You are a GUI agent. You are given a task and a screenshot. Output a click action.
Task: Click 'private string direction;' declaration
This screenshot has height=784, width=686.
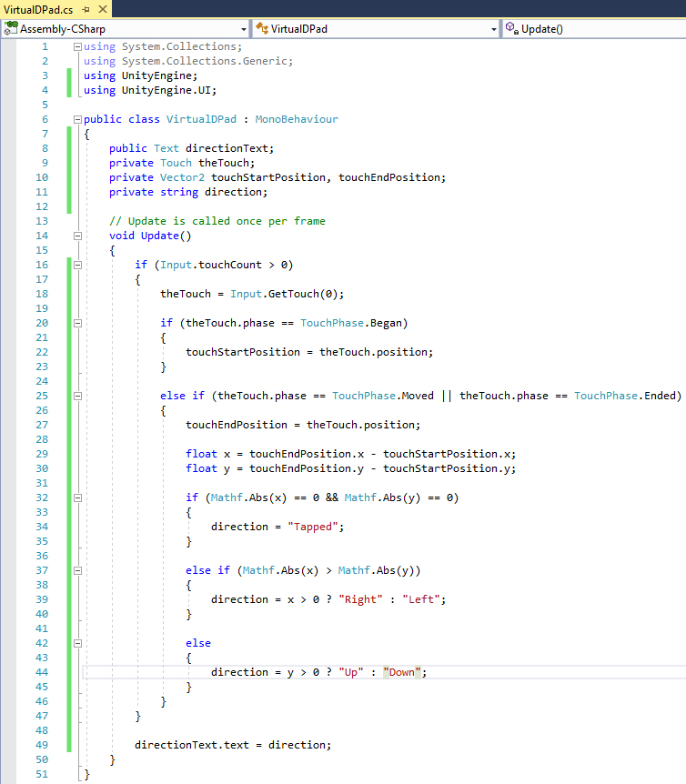click(x=188, y=192)
